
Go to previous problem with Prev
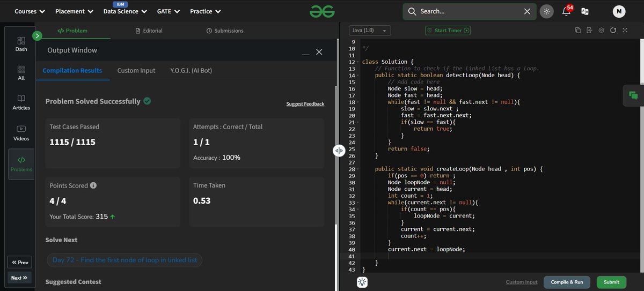[19, 263]
